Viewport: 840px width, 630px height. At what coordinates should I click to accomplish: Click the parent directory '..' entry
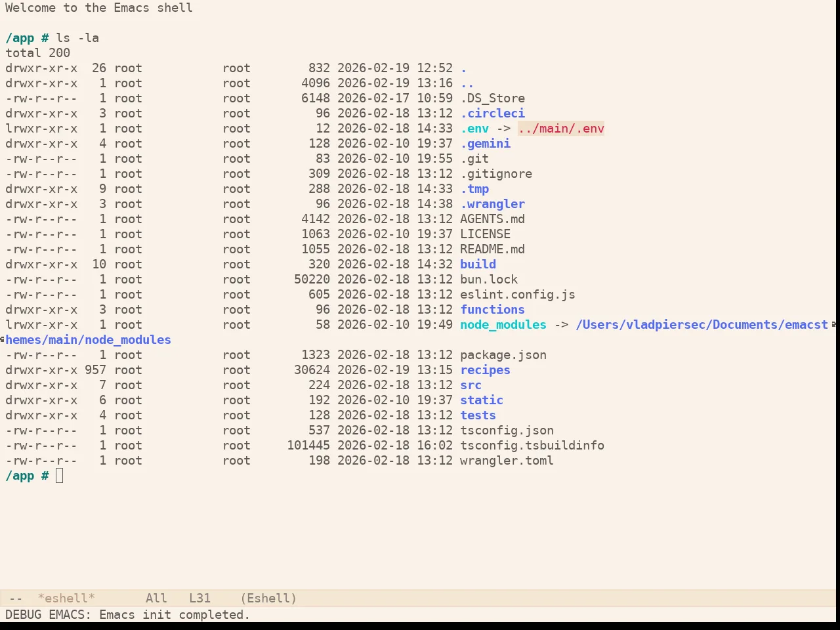[467, 83]
